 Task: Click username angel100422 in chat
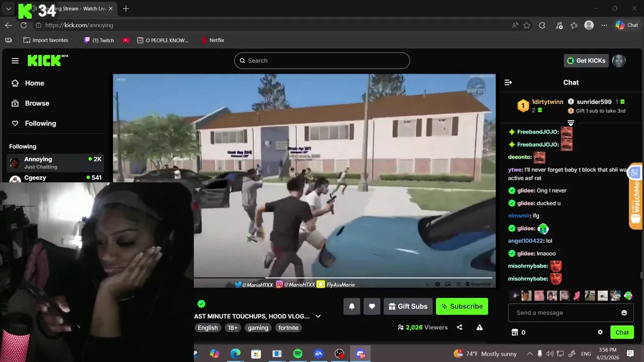click(x=526, y=241)
